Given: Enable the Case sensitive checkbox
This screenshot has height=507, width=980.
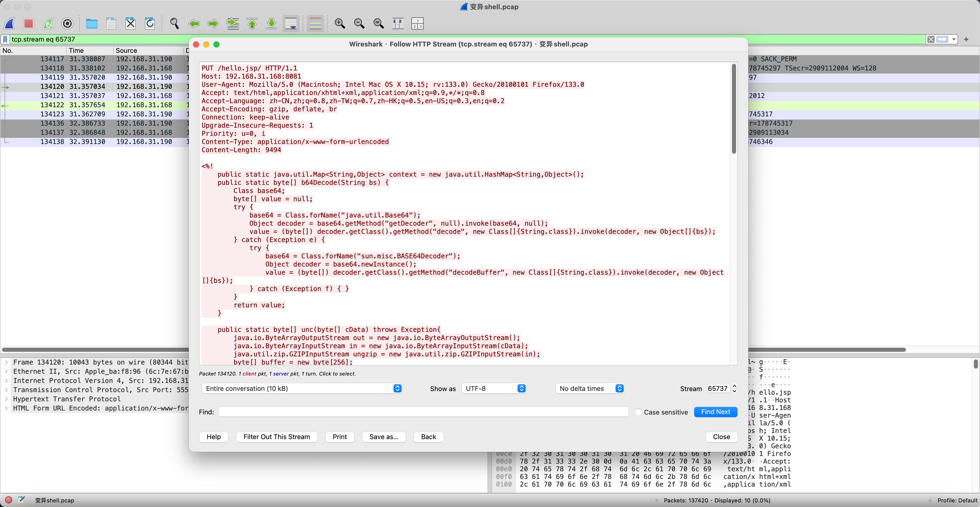Looking at the screenshot, I should pos(639,412).
